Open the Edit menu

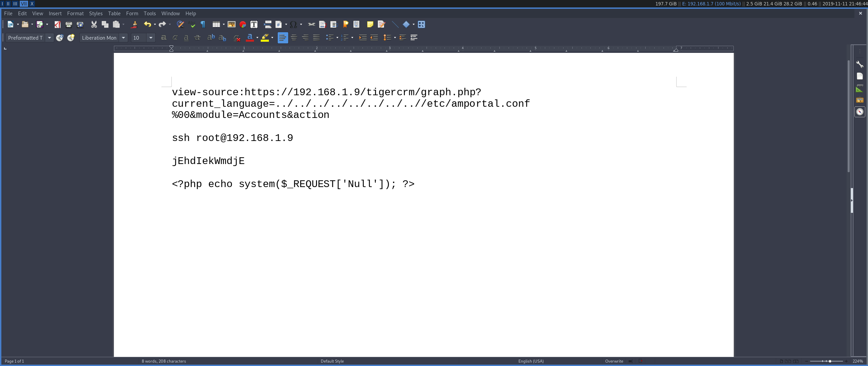click(x=22, y=14)
